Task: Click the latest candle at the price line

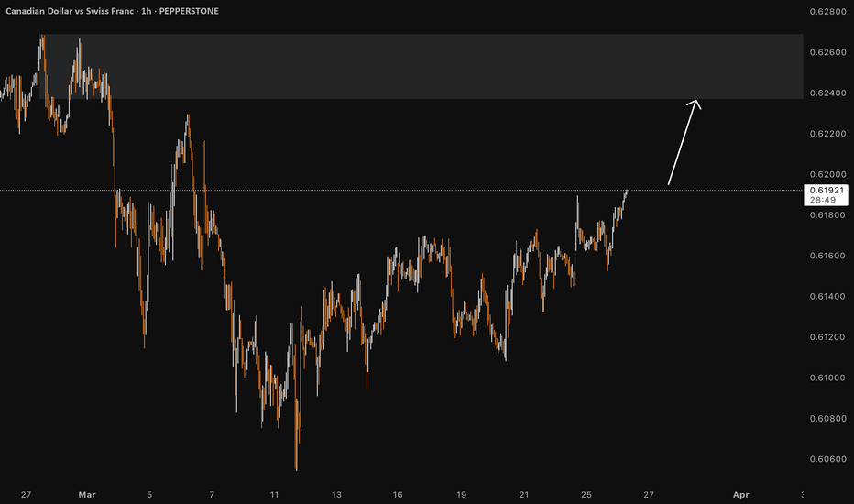Action: (627, 192)
